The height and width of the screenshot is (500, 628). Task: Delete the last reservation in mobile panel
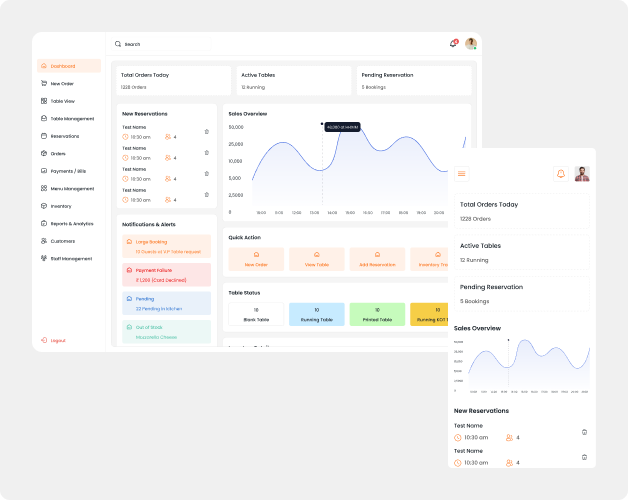pyautogui.click(x=584, y=456)
